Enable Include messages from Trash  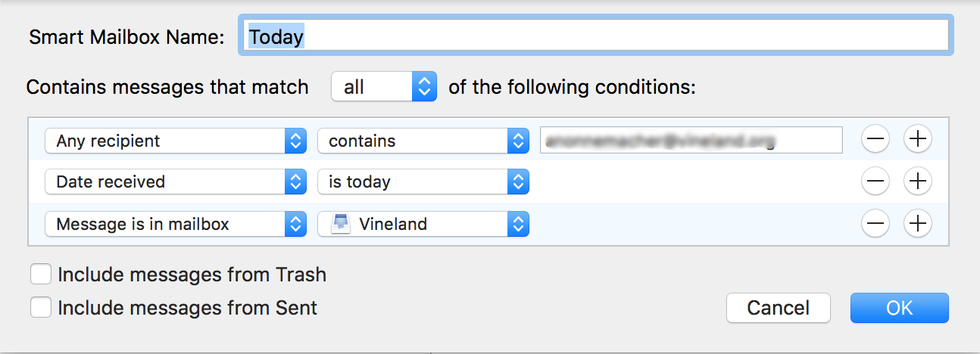(41, 274)
